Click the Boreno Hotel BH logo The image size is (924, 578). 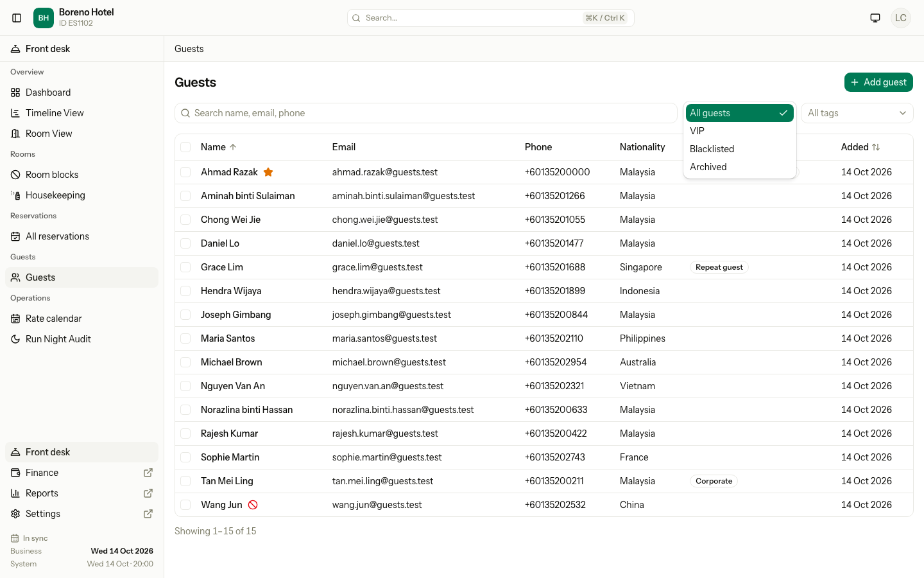pyautogui.click(x=44, y=18)
